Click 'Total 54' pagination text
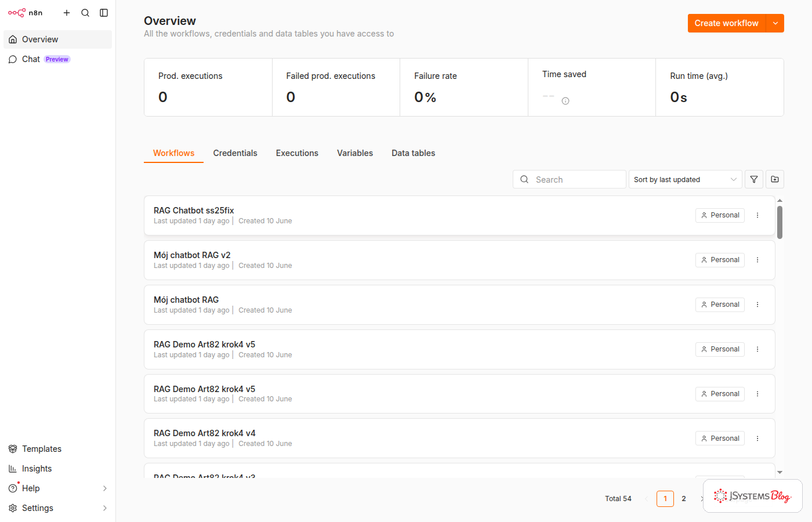812x522 pixels. point(618,499)
